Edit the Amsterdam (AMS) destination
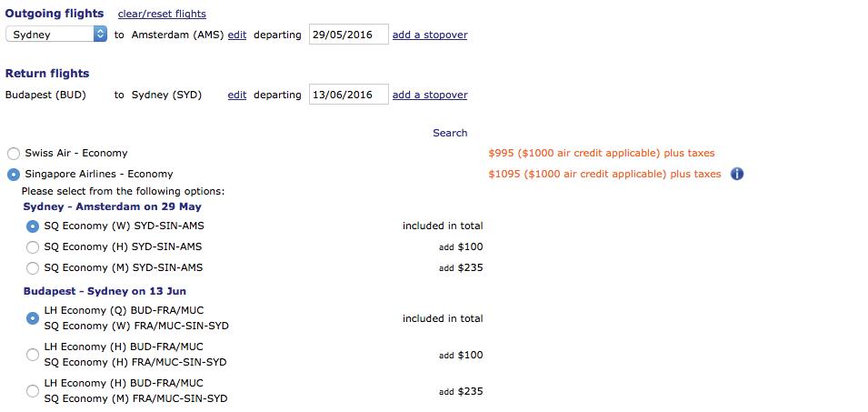This screenshot has width=868, height=412. pyautogui.click(x=237, y=35)
